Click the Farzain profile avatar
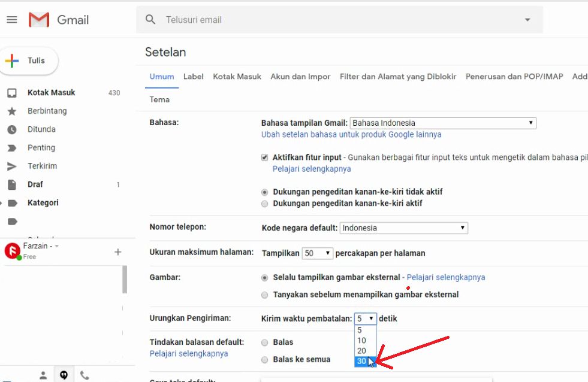 click(x=13, y=250)
